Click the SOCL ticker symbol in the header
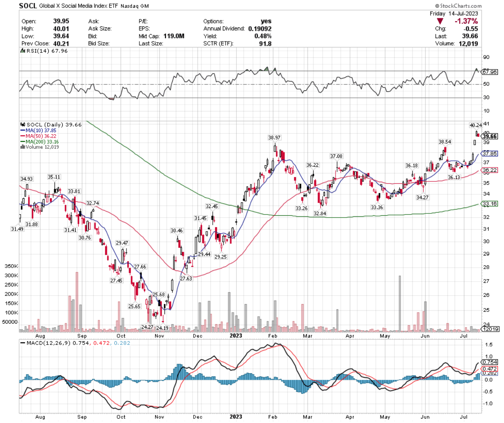 [28, 5]
